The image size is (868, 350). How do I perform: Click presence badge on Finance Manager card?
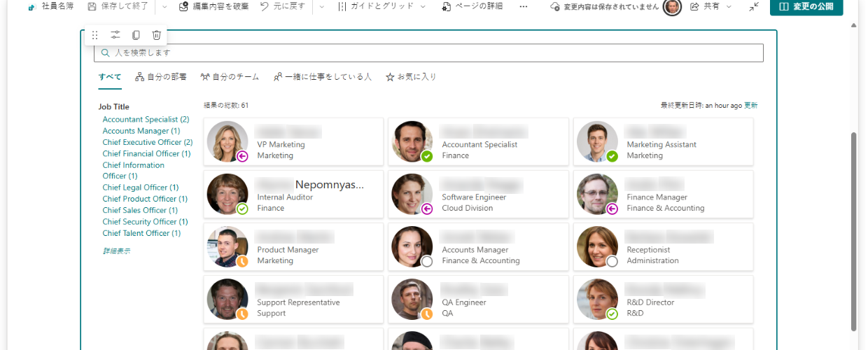[x=612, y=209]
